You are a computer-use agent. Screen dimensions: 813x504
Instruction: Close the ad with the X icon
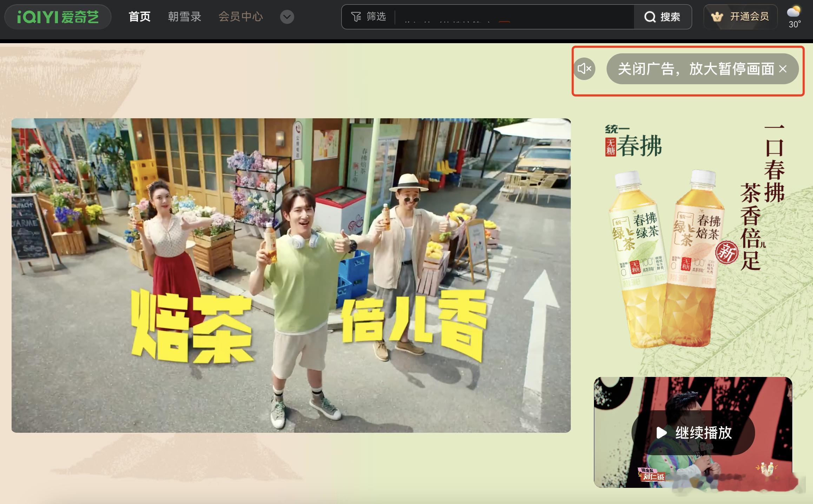[x=783, y=69]
